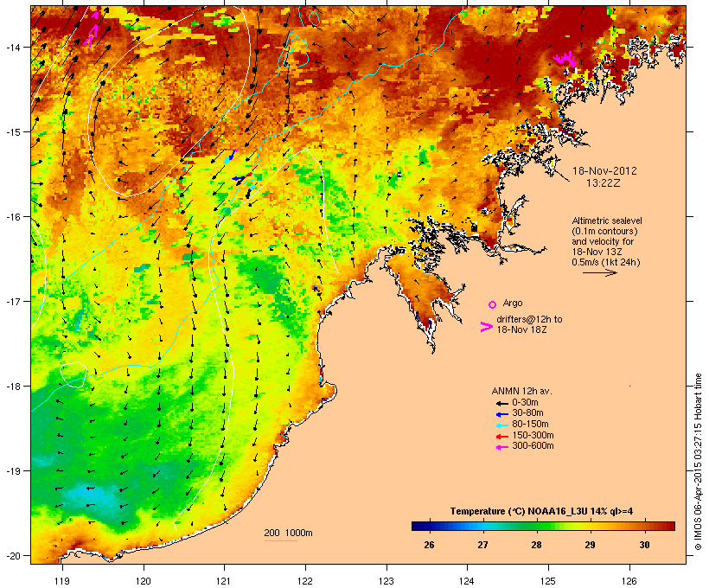Click the black 0-30m arrow legend symbol
This screenshot has height=588, width=709.
(501, 403)
